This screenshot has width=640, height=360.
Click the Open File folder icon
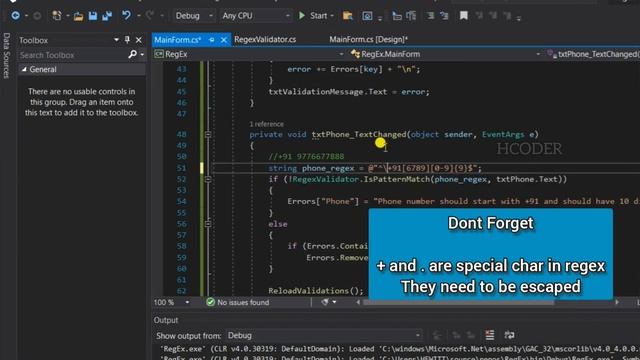coord(78,16)
